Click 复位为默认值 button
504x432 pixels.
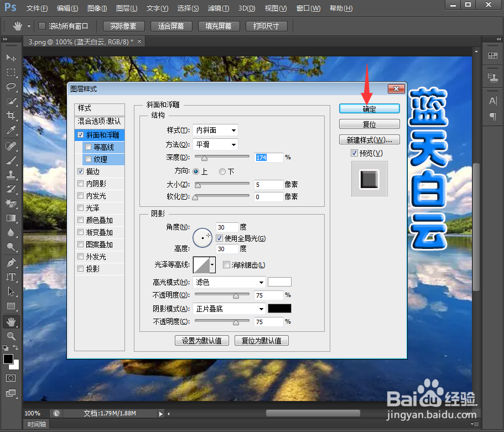(x=262, y=341)
